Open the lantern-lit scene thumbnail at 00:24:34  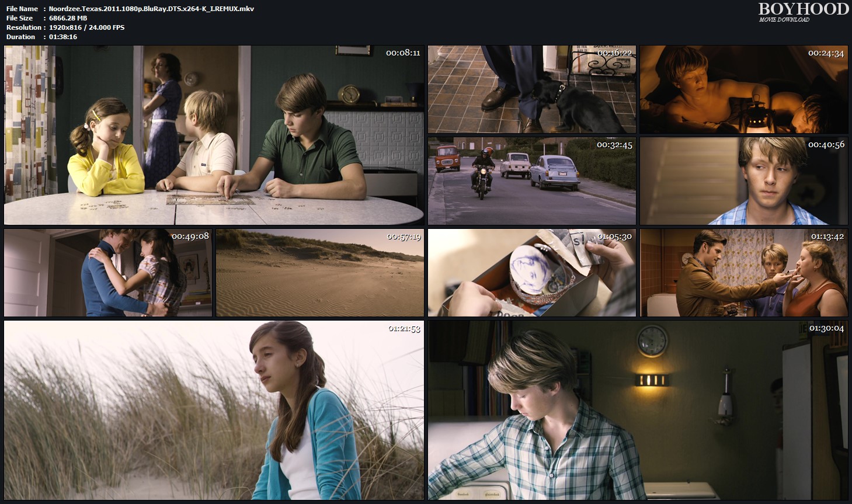coord(743,89)
